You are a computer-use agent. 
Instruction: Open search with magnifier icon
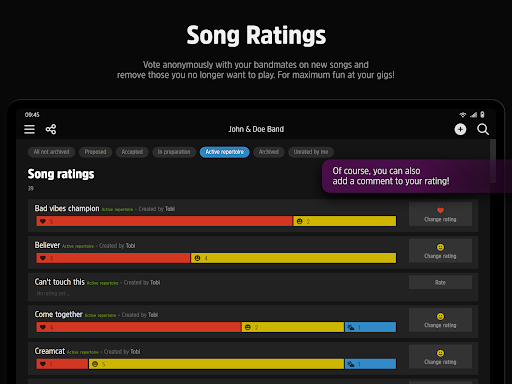[483, 129]
